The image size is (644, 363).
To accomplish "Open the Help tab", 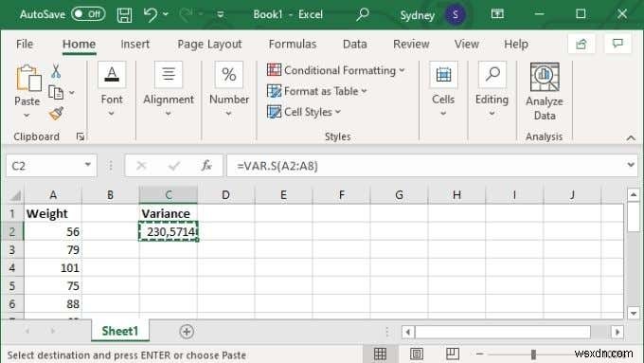I will 516,44.
